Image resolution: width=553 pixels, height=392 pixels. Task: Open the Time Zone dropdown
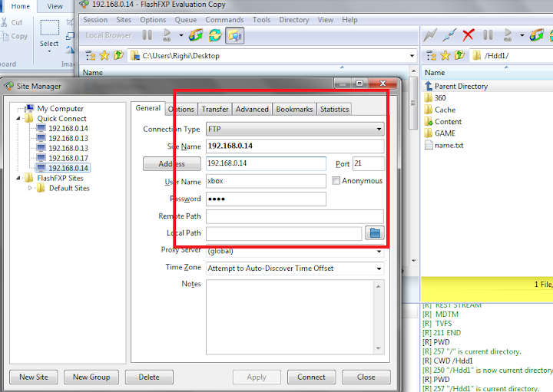(x=379, y=268)
